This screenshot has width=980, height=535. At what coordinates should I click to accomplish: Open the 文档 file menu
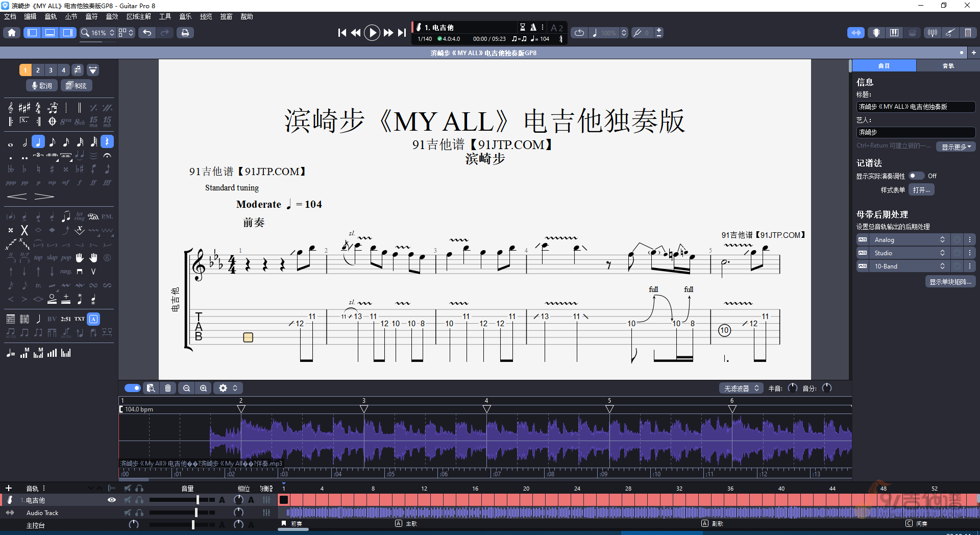point(10,16)
